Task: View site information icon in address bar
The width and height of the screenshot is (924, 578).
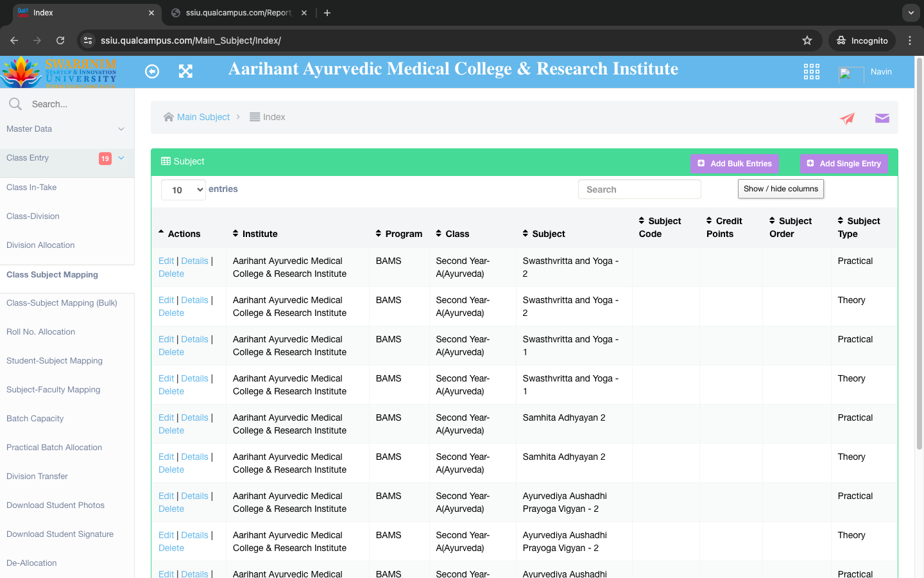Action: coord(88,40)
